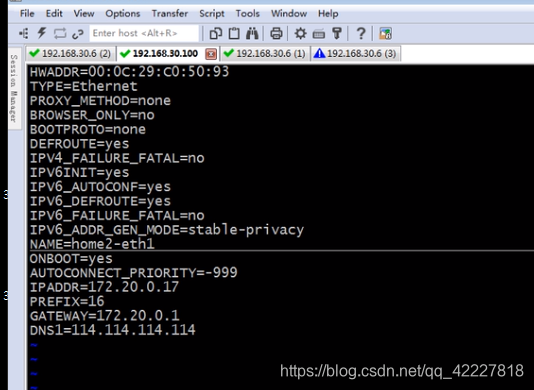Open the Transfer menu

[x=170, y=14]
